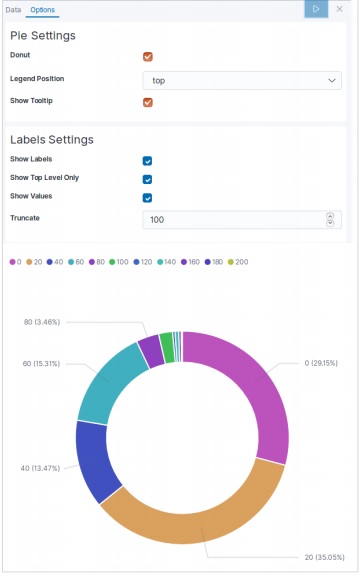
Task: Disable the Show Labels checkbox
Action: point(147,161)
